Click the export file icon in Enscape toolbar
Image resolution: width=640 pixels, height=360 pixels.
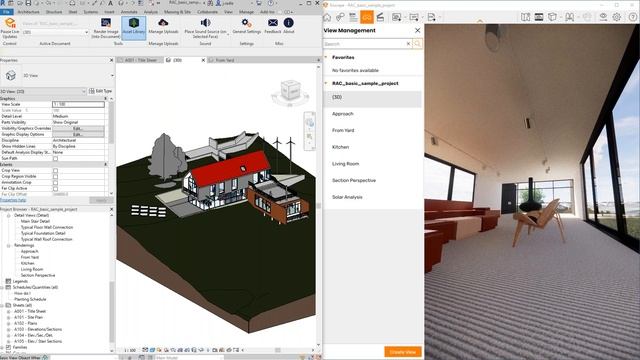[x=431, y=17]
